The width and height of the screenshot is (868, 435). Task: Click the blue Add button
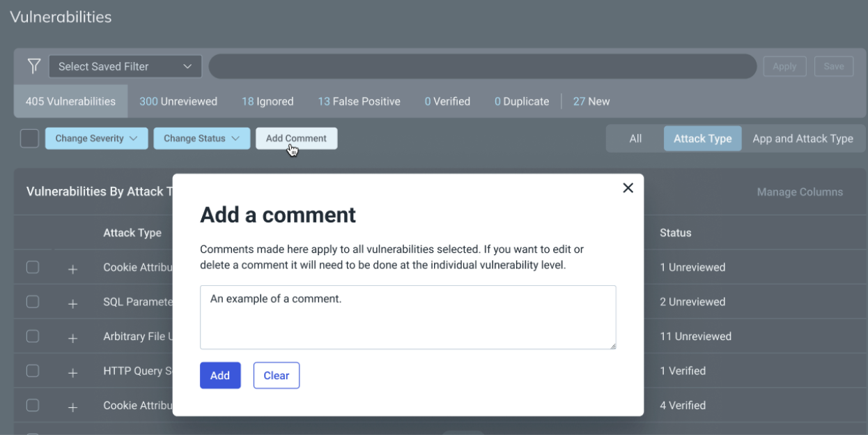coord(220,375)
